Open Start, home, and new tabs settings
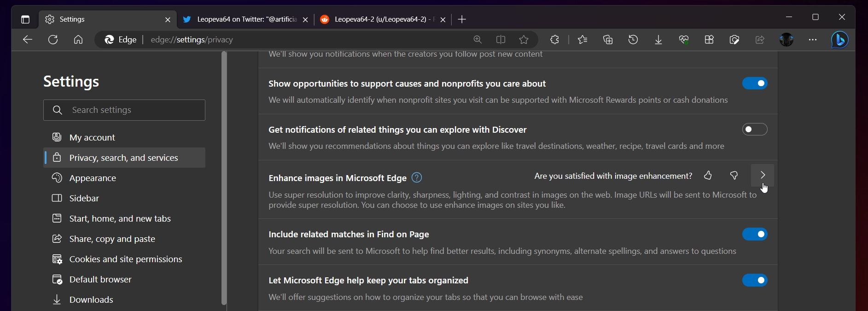The height and width of the screenshot is (311, 868). (x=124, y=218)
